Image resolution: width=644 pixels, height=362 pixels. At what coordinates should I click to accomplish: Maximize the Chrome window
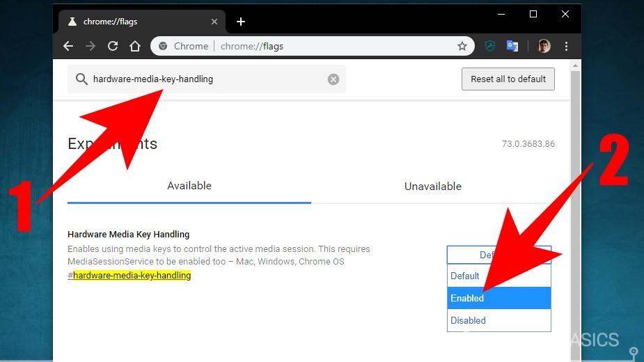pos(533,14)
